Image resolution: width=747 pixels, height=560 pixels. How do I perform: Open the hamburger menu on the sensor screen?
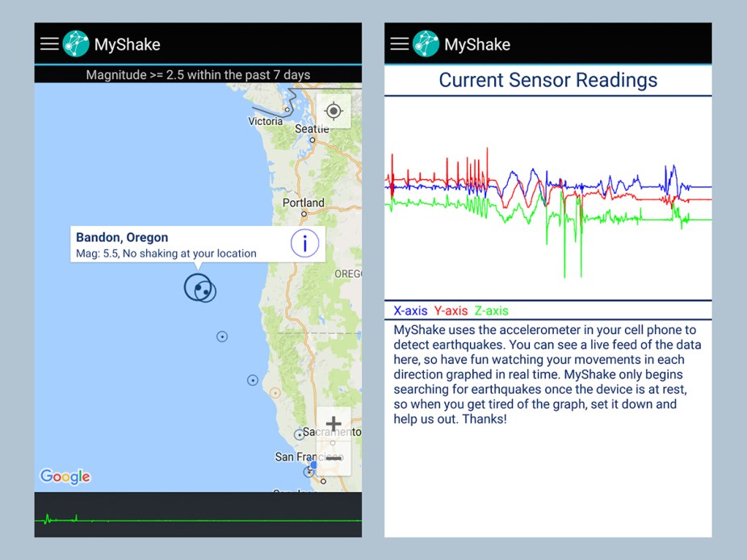[399, 44]
